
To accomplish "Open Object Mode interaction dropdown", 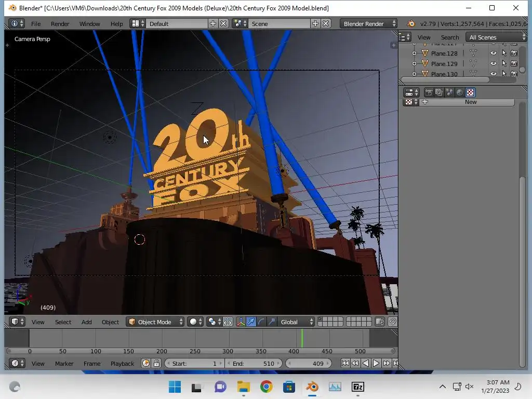I will click(x=155, y=322).
